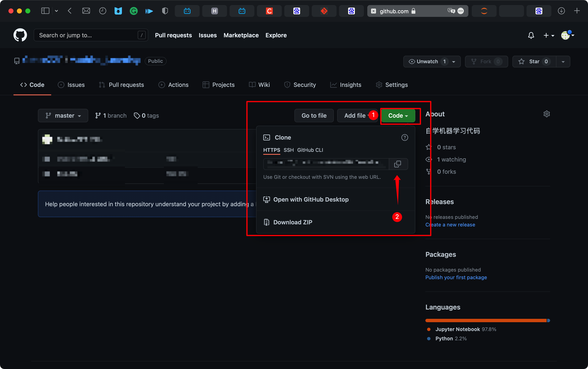588x369 pixels.
Task: Open the gray H browser tab
Action: tap(214, 11)
